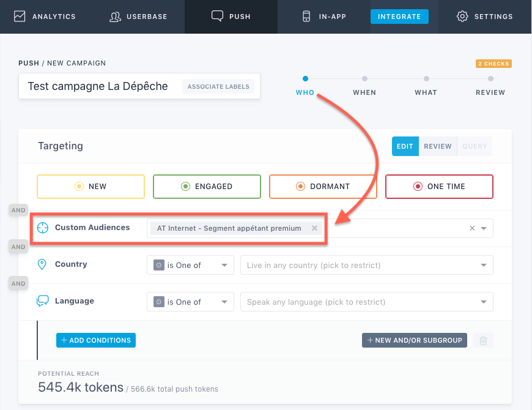532x410 pixels.
Task: Click the Userbase people icon
Action: [115, 17]
